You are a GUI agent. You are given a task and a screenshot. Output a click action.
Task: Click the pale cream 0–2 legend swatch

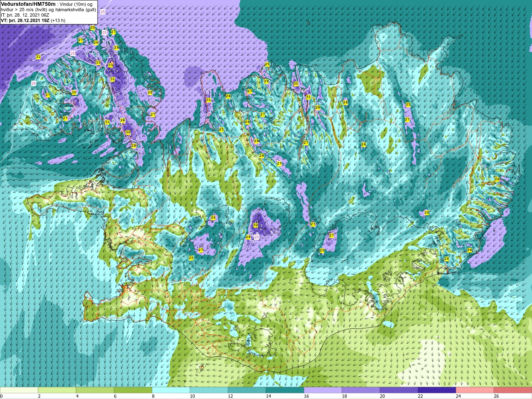point(19,390)
